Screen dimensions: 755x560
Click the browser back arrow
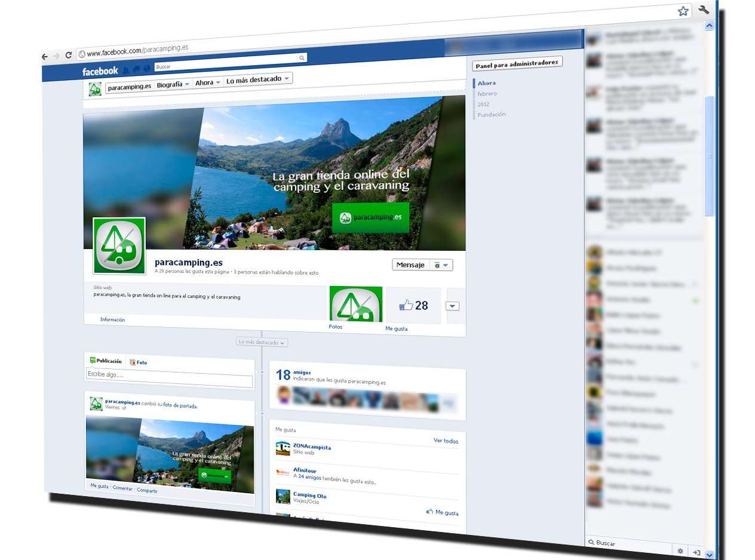[45, 56]
